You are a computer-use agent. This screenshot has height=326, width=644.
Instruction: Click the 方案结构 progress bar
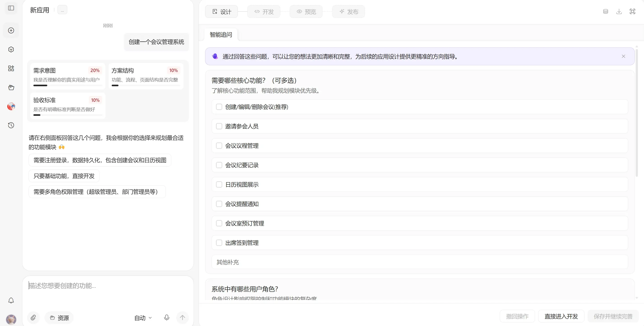click(146, 86)
